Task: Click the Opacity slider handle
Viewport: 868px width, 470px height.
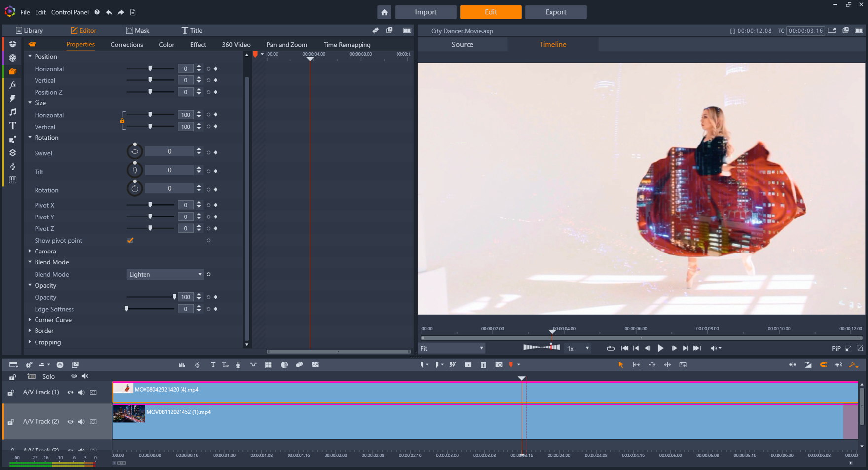Action: 174,297
